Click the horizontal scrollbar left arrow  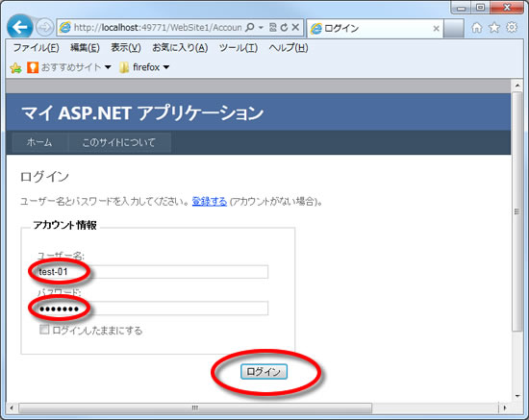[12, 408]
